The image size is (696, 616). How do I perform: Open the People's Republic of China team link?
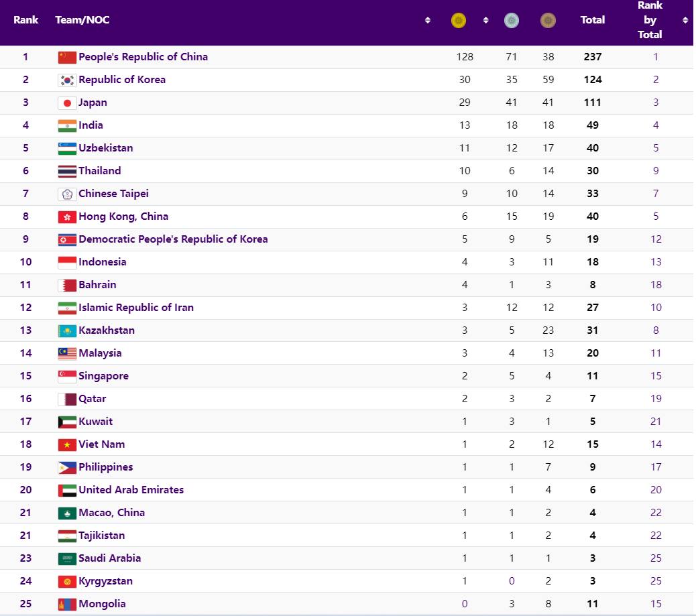[x=143, y=57]
